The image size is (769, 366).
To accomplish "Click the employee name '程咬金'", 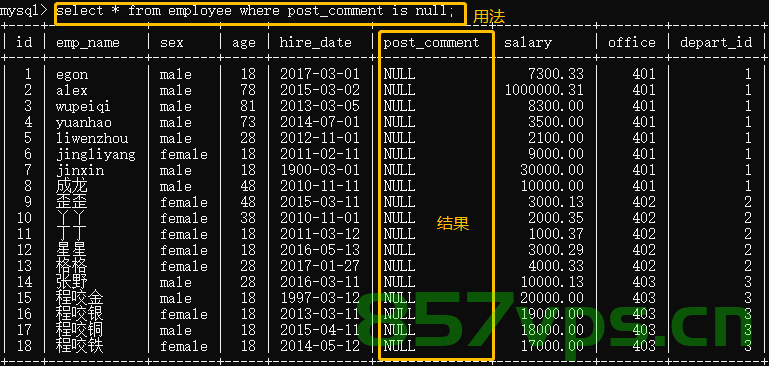I will (x=80, y=298).
